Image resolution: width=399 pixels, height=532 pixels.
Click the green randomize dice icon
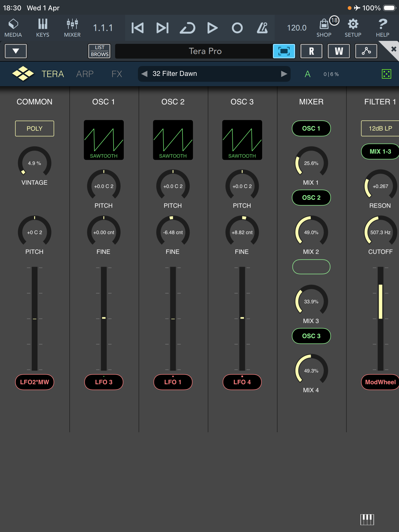[386, 74]
